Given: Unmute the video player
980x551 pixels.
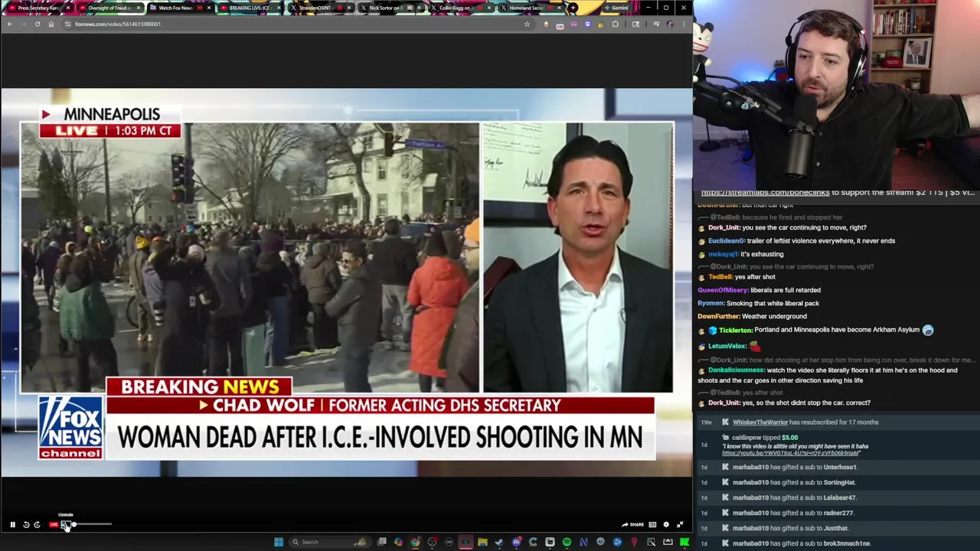Looking at the screenshot, I should 65,525.
